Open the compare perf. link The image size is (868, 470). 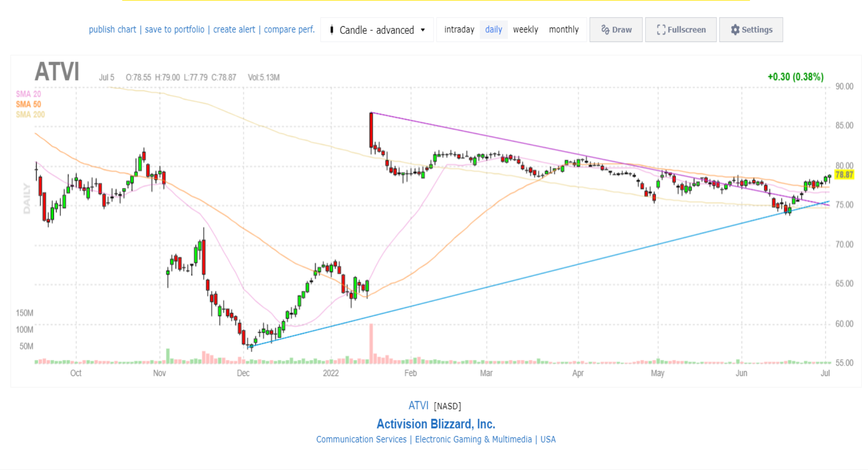coord(289,30)
